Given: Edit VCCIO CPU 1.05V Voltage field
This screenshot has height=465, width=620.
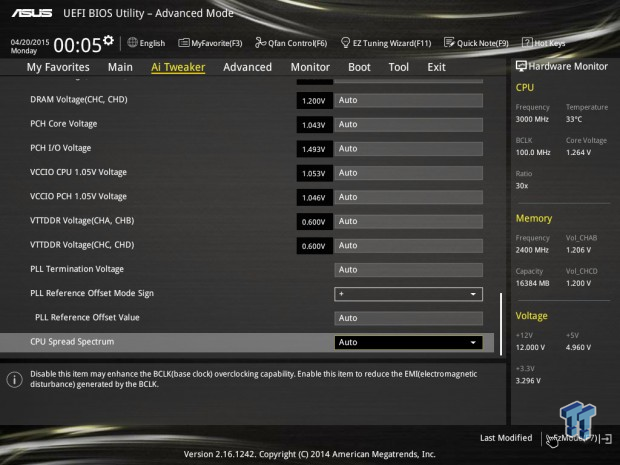Looking at the screenshot, I should [408, 173].
